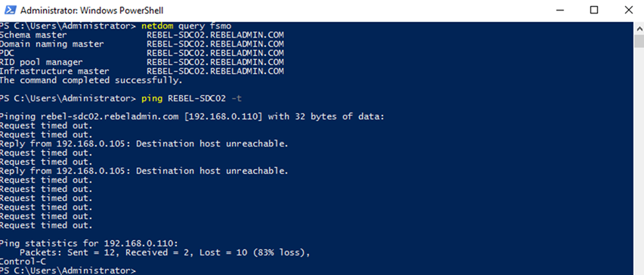
Task: Click the Infrastructure master line
Action: point(141,71)
